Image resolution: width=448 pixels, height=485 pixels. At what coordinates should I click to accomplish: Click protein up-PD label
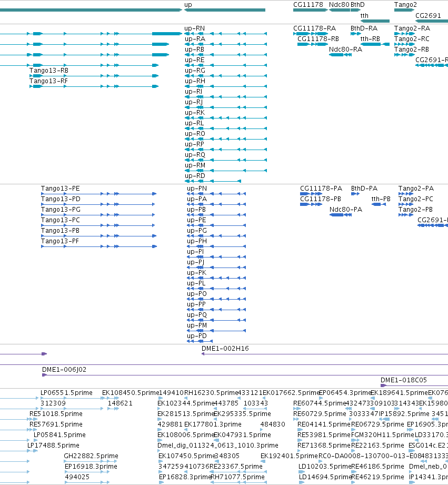pyautogui.click(x=197, y=336)
